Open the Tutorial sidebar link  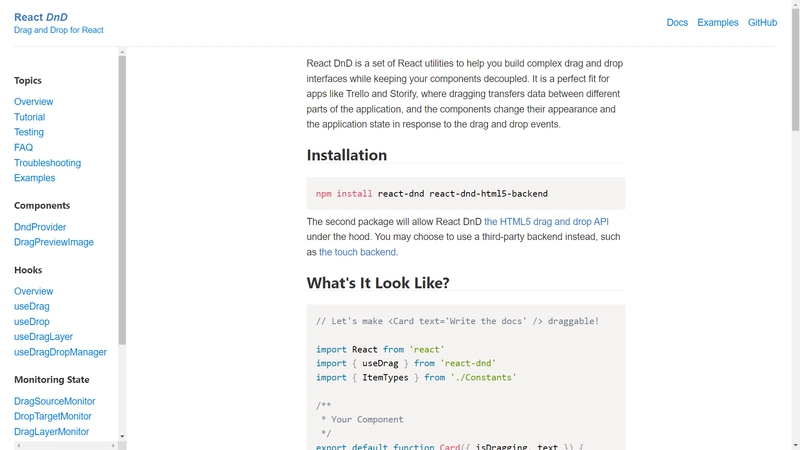[x=29, y=117]
